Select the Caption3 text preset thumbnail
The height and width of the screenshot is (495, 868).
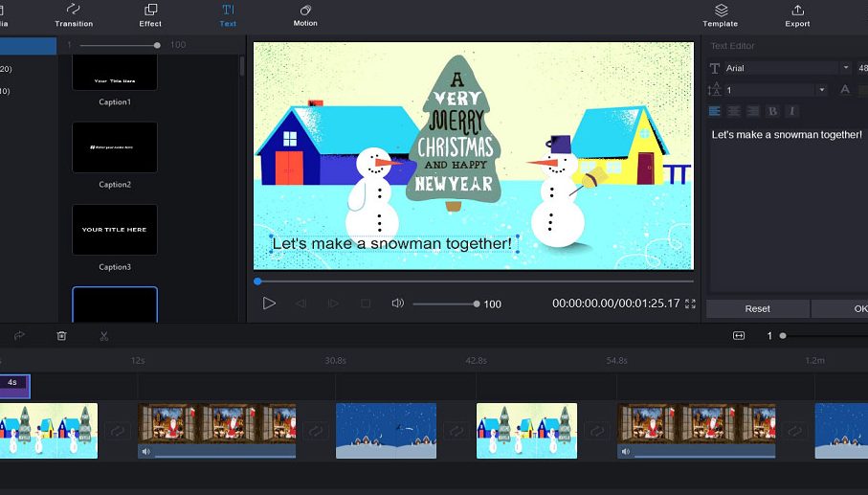click(115, 230)
